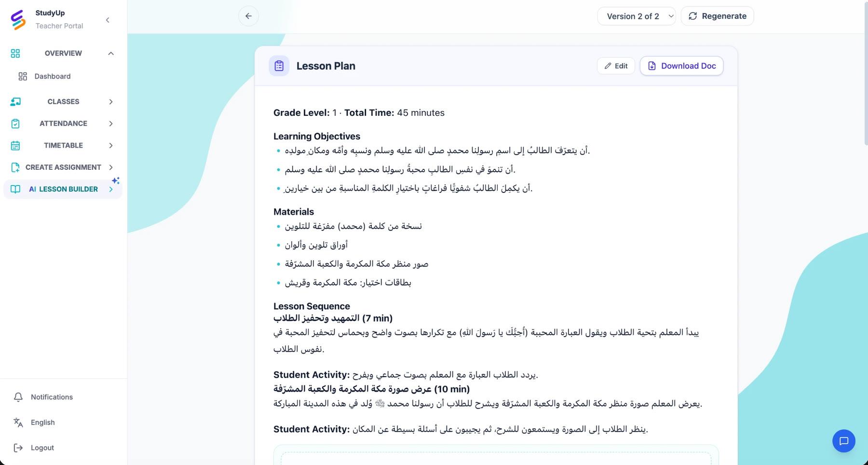Expand the AI Lesson Builder chevron
The width and height of the screenshot is (868, 465).
pos(111,189)
